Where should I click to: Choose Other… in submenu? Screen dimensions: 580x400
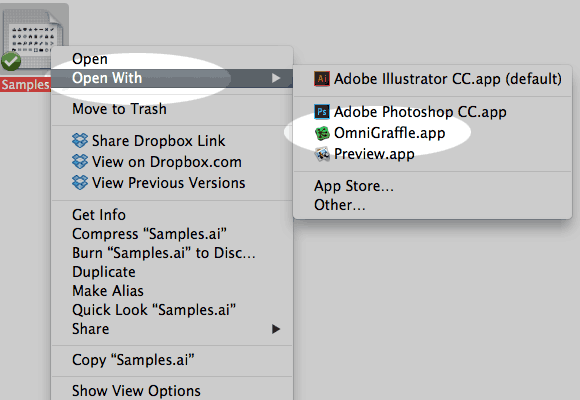click(x=432, y=205)
